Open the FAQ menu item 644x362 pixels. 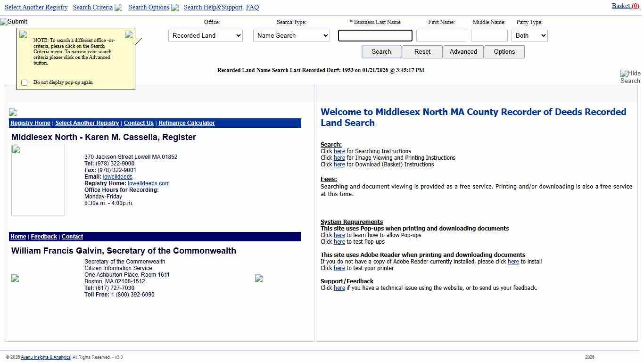pyautogui.click(x=252, y=8)
